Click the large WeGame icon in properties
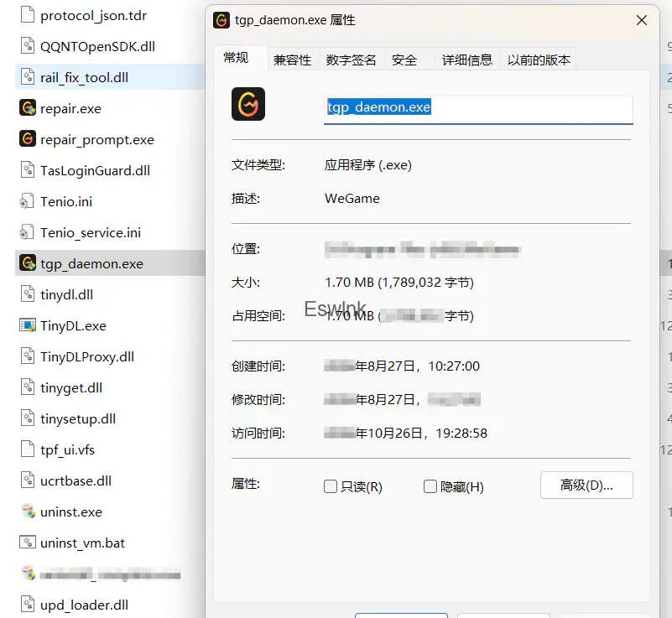This screenshot has width=672, height=618. pos(248,105)
